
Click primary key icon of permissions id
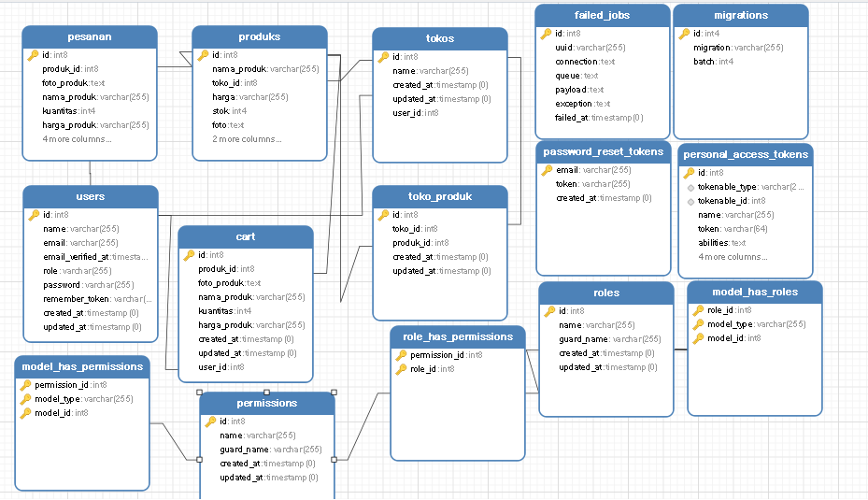pos(210,421)
